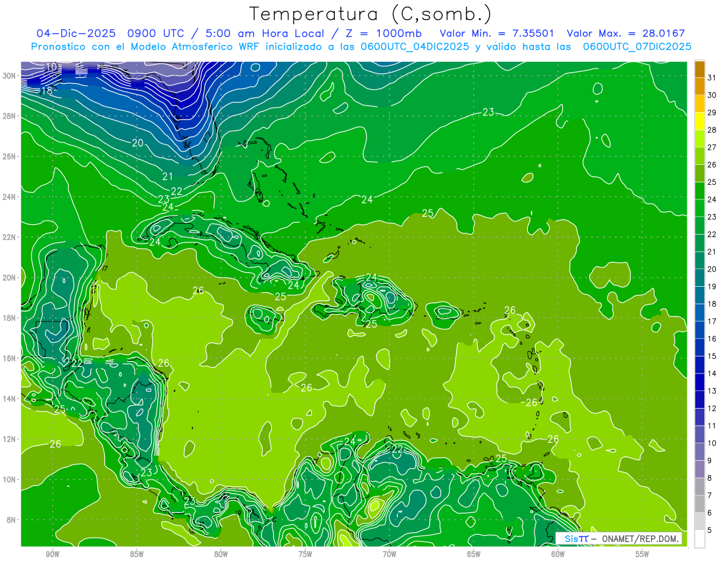Click the gray legend swatch between 6 and 7
The height and width of the screenshot is (562, 728).
click(699, 504)
